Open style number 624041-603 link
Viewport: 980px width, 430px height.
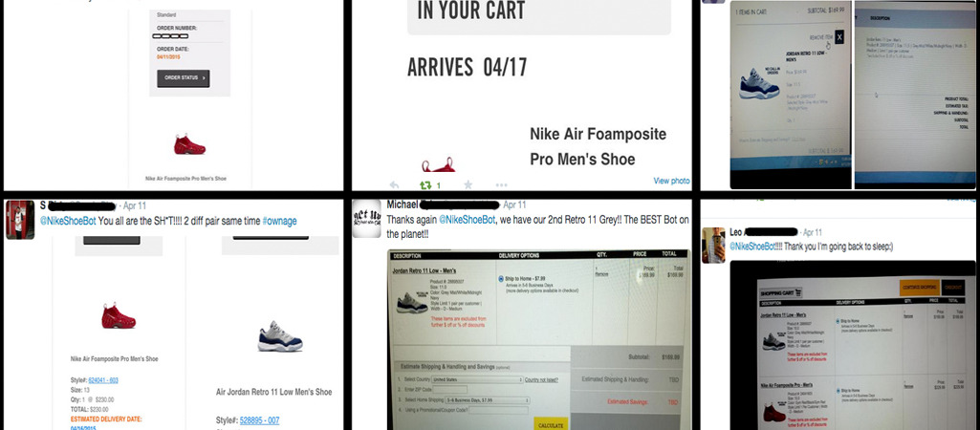pos(103,380)
